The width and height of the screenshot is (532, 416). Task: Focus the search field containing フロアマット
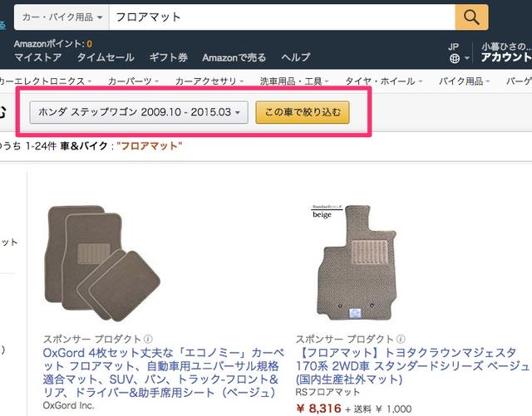click(282, 17)
